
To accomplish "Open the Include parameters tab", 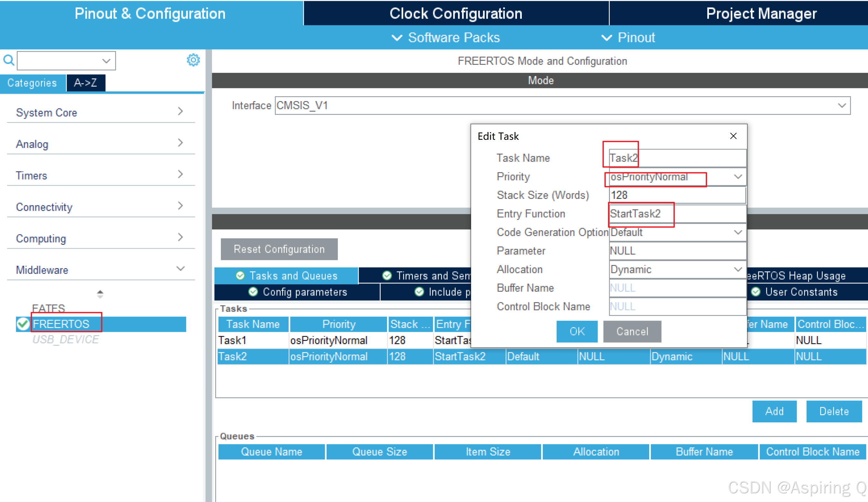I will (426, 292).
